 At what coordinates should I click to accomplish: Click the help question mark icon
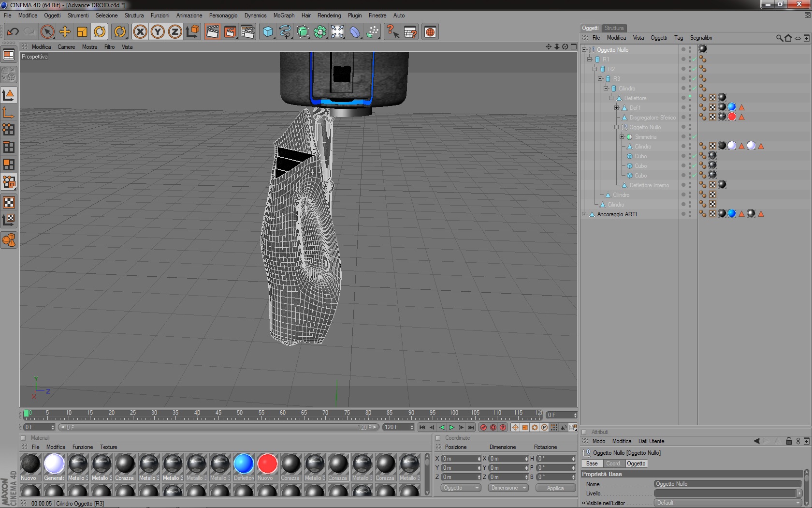[x=392, y=32]
